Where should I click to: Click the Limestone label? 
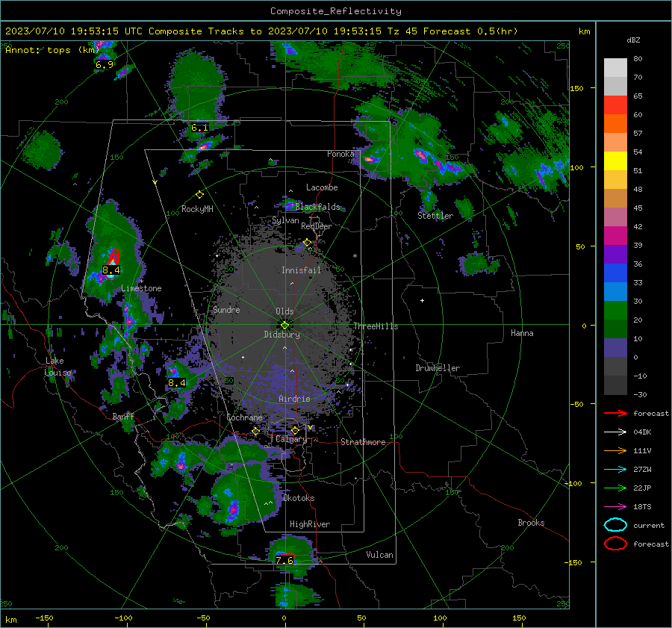[x=141, y=288]
